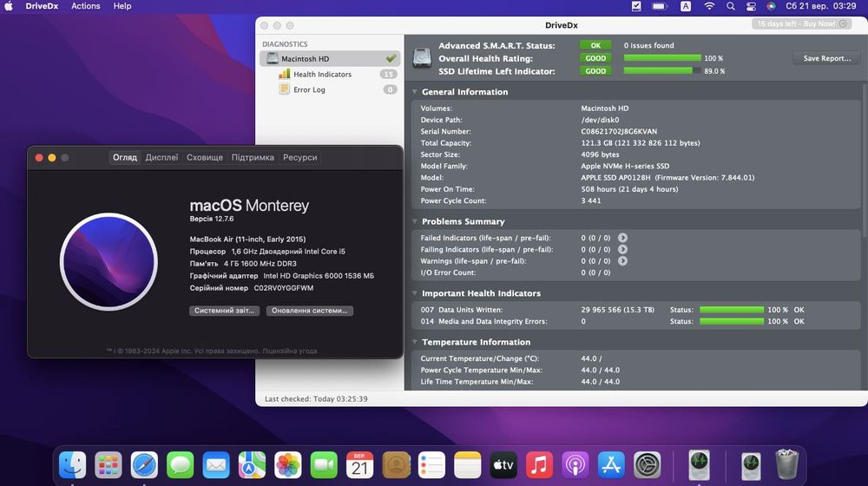Switch to the Дисплеї tab
Image resolution: width=868 pixels, height=486 pixels.
click(161, 158)
